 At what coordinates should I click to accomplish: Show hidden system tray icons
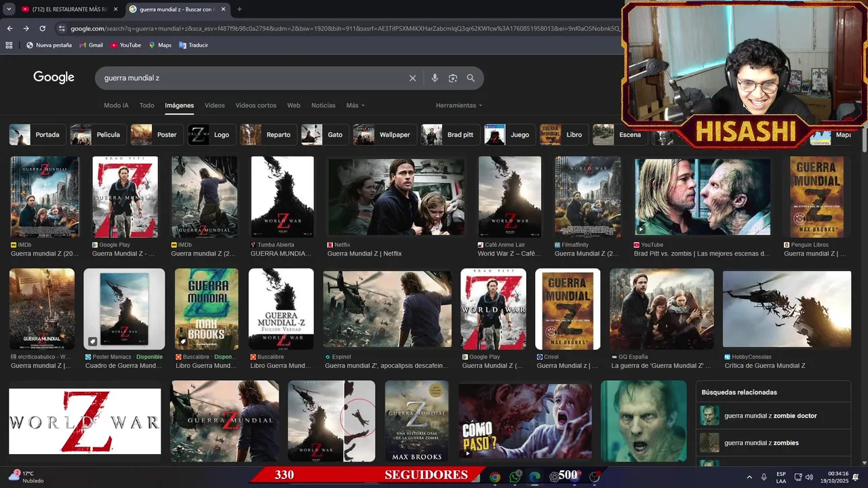pos(749,477)
